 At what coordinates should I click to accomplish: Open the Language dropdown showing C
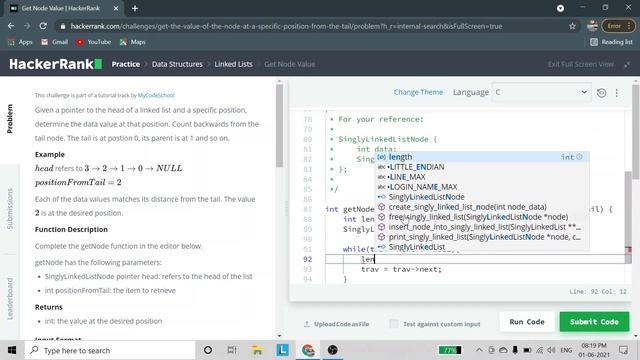541,92
